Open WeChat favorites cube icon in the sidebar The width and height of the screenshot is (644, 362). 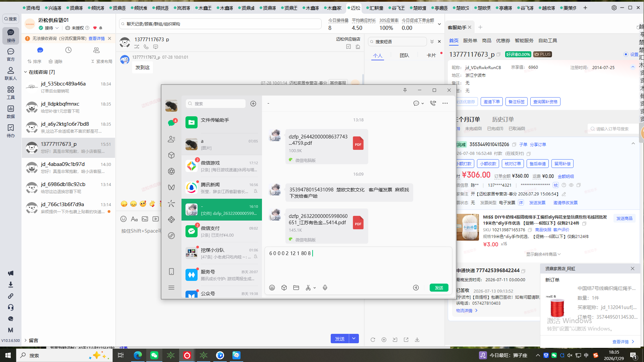tap(171, 155)
